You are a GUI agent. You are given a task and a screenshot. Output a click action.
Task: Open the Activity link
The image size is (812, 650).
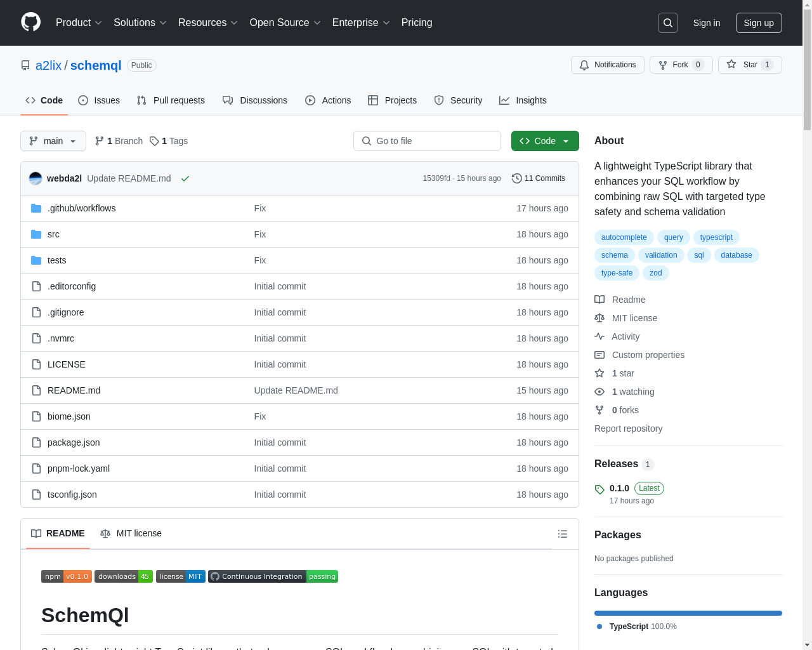click(617, 336)
